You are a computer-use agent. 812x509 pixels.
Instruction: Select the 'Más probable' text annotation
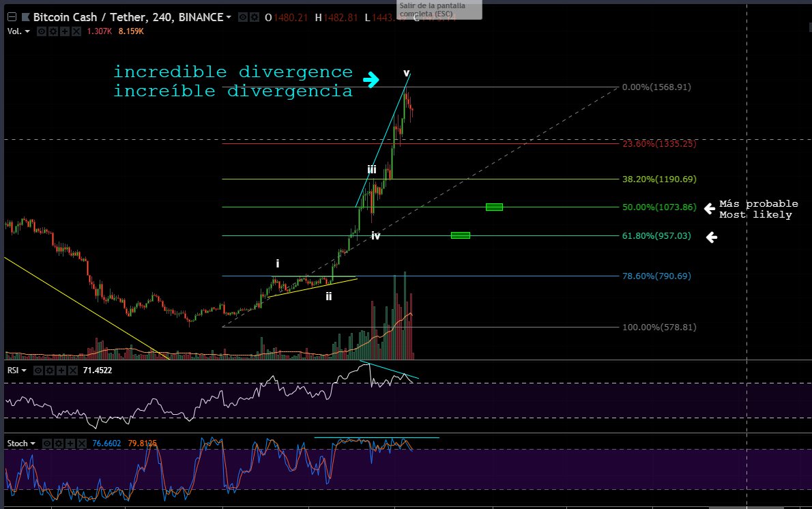tap(759, 203)
